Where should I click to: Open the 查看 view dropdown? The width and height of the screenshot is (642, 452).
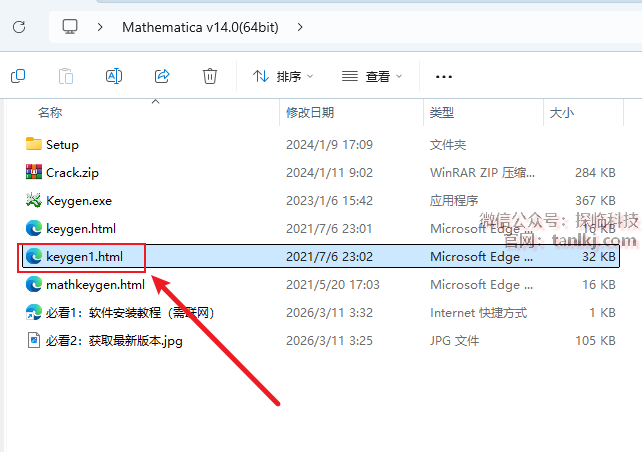pos(372,77)
